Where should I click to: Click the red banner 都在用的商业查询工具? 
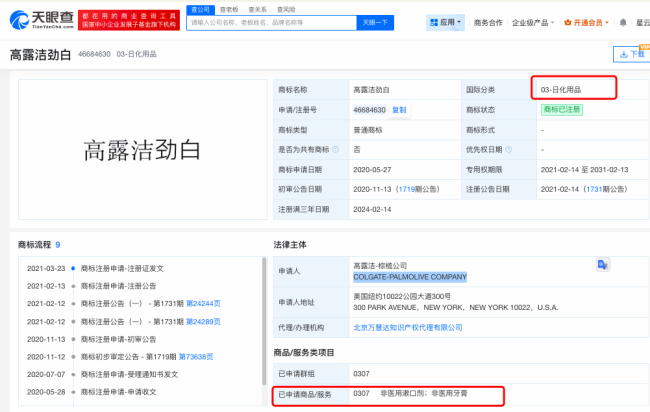pos(129,20)
